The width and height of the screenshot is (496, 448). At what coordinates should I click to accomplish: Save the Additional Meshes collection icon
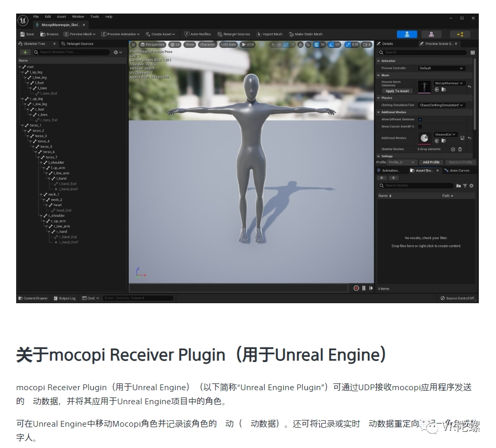[x=462, y=138]
